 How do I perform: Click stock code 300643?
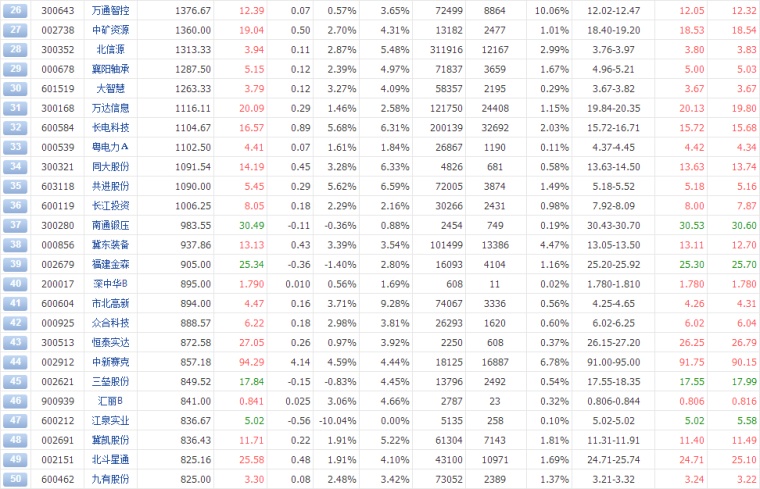point(50,11)
